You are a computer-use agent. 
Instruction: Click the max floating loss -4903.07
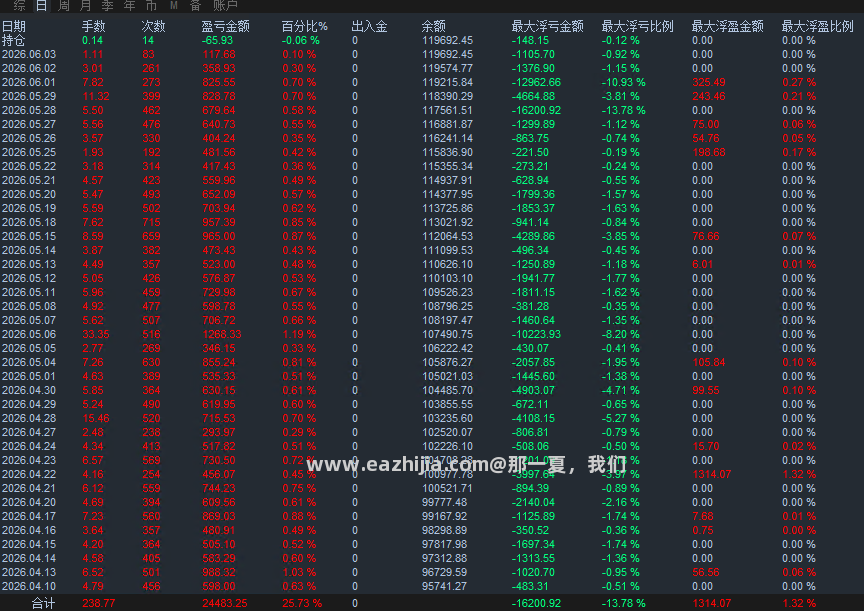[533, 390]
